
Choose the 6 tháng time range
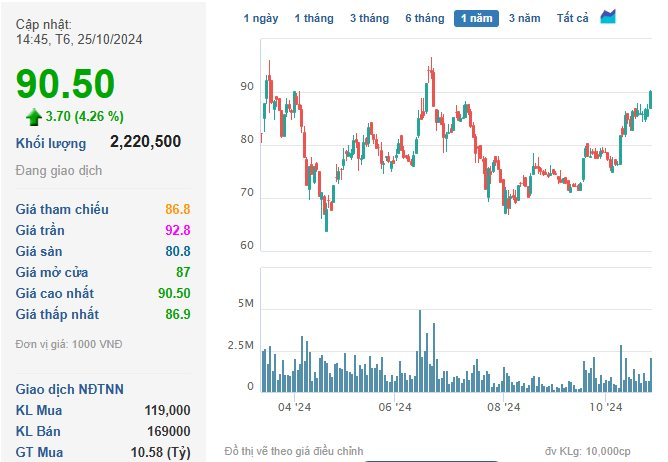[x=425, y=18]
